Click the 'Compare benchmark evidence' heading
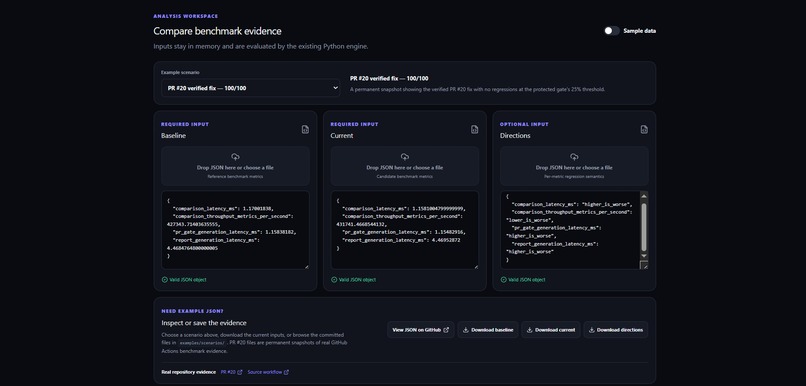 217,31
